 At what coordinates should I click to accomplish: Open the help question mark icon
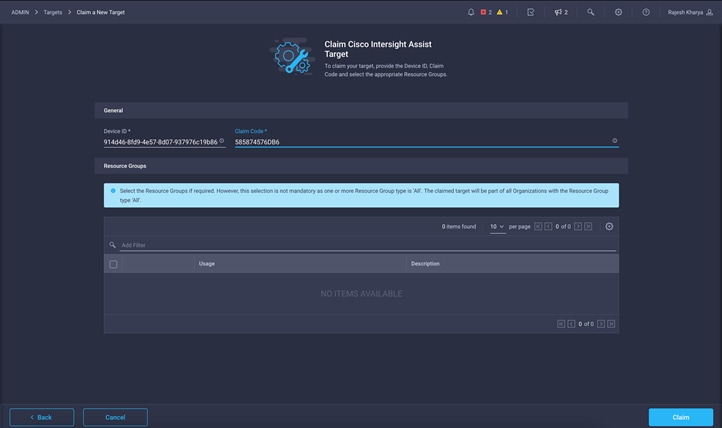point(646,12)
